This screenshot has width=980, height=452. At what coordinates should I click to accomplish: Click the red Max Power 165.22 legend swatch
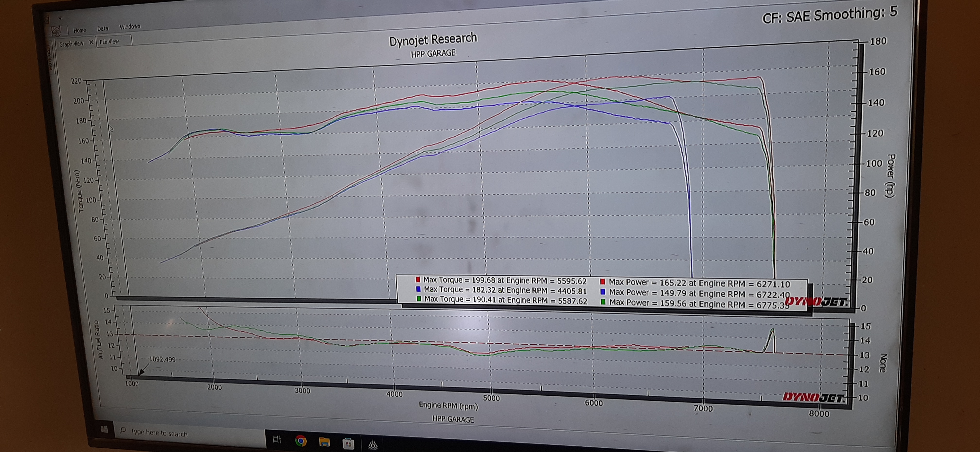[x=603, y=282]
